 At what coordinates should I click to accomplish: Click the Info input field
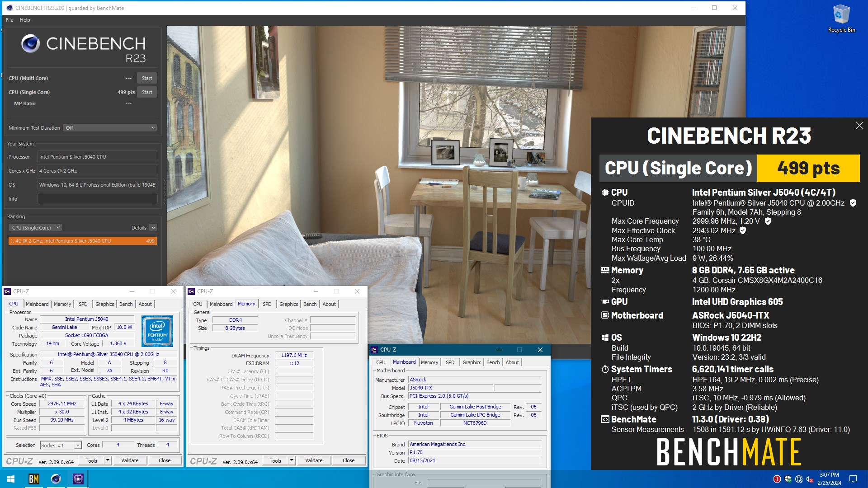(x=97, y=199)
